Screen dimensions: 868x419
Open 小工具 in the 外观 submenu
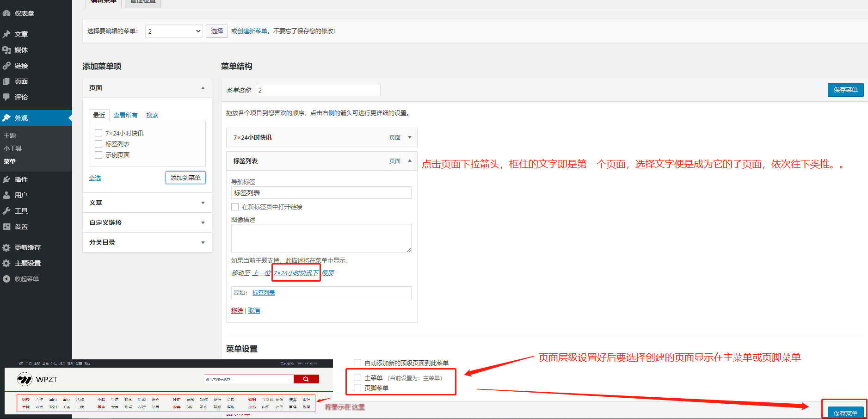pyautogui.click(x=13, y=148)
